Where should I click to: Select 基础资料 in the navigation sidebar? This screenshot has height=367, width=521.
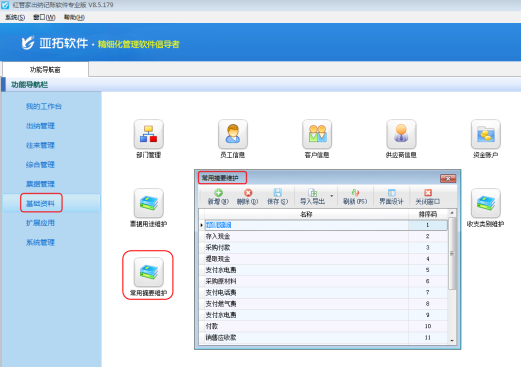point(40,203)
